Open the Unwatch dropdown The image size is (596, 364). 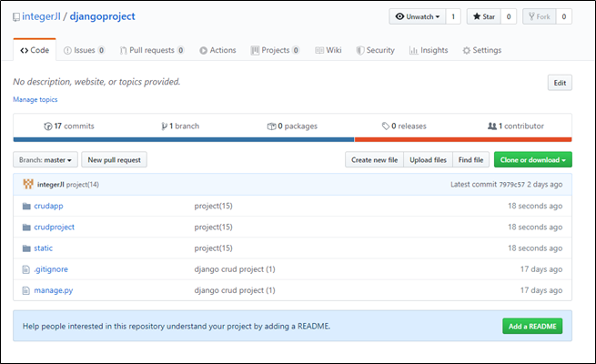click(x=418, y=16)
